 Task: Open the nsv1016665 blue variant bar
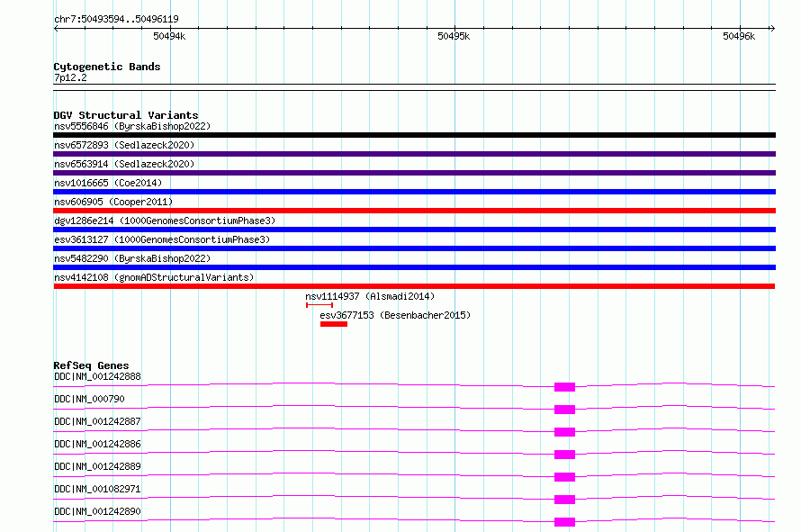click(414, 192)
